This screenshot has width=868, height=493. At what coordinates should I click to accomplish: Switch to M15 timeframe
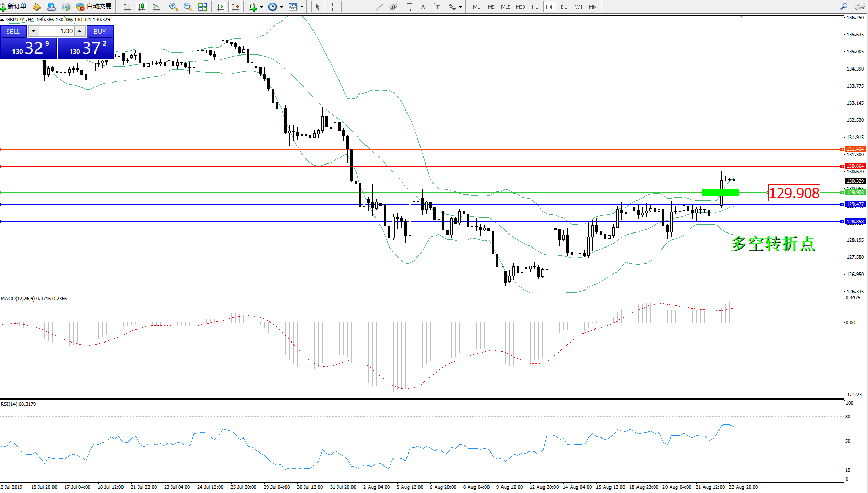(505, 7)
